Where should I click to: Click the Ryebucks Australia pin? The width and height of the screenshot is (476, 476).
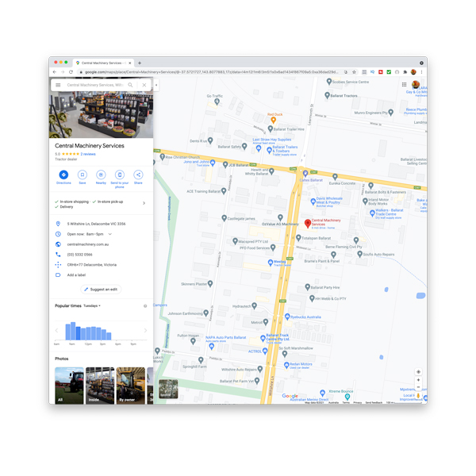(x=287, y=317)
